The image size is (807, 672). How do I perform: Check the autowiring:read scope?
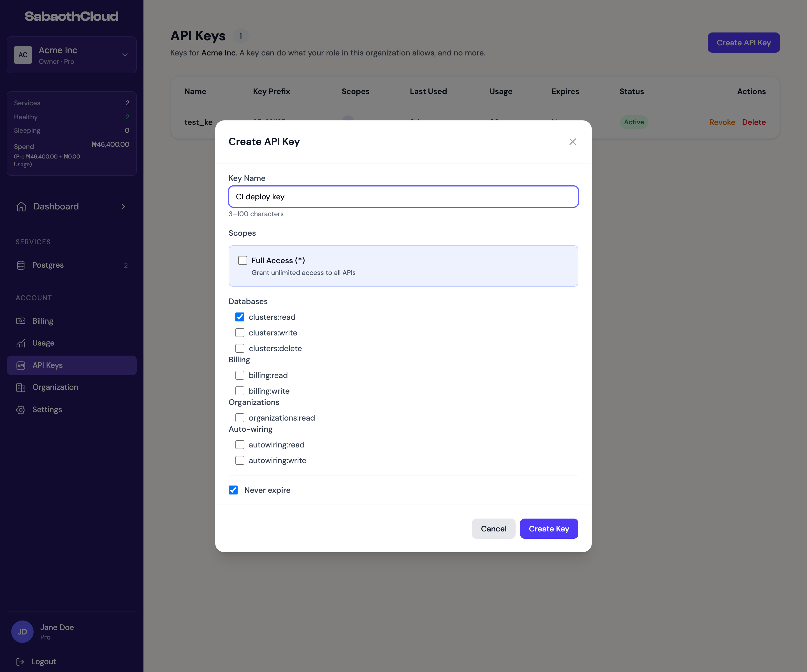pos(240,445)
